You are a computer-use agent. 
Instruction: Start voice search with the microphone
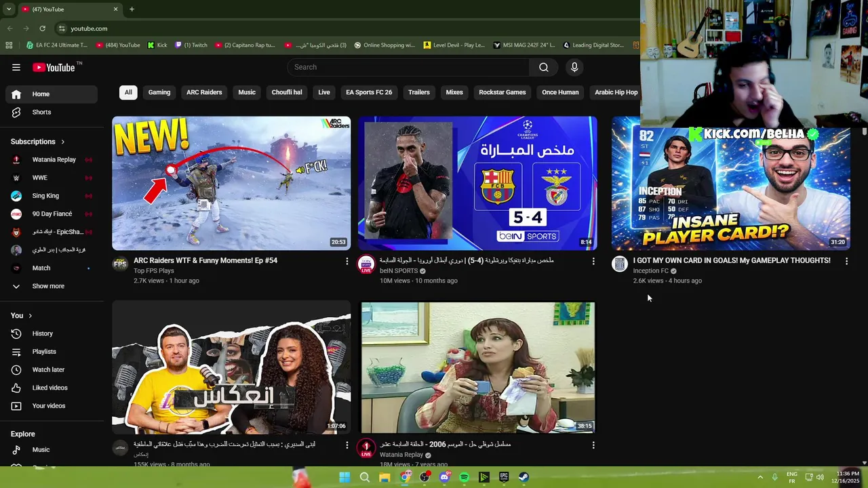(574, 67)
